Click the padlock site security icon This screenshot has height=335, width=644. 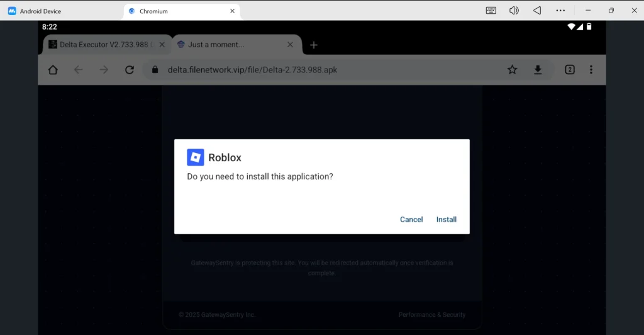[x=155, y=69]
